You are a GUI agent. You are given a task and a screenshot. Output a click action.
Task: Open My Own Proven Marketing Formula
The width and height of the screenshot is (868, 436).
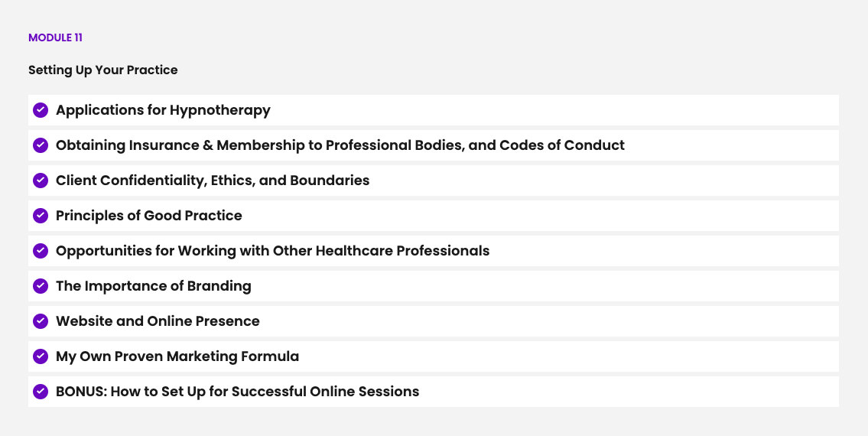click(177, 356)
